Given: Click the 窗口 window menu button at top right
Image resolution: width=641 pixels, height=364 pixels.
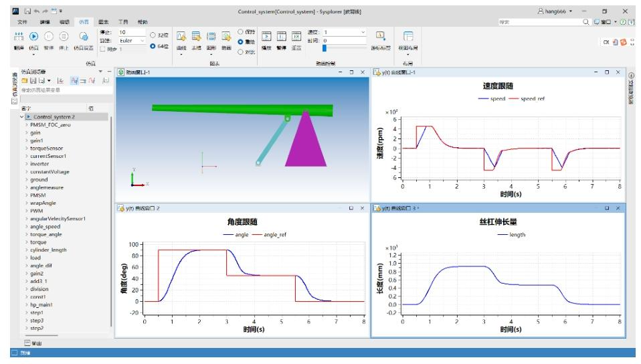Looking at the screenshot, I should coord(605,22).
